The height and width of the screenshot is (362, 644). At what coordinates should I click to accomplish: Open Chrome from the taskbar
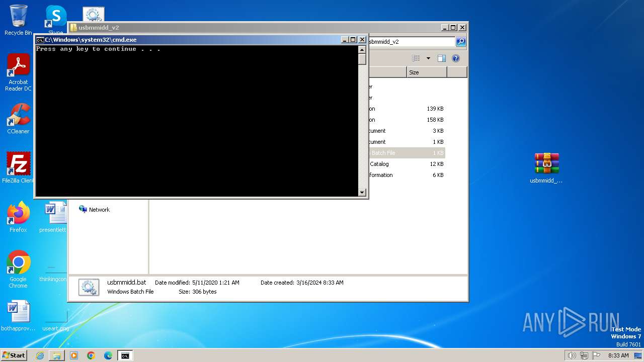pyautogui.click(x=91, y=355)
